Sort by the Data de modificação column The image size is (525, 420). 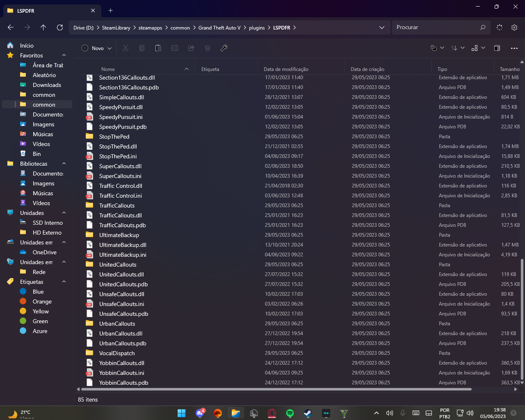[x=286, y=69]
